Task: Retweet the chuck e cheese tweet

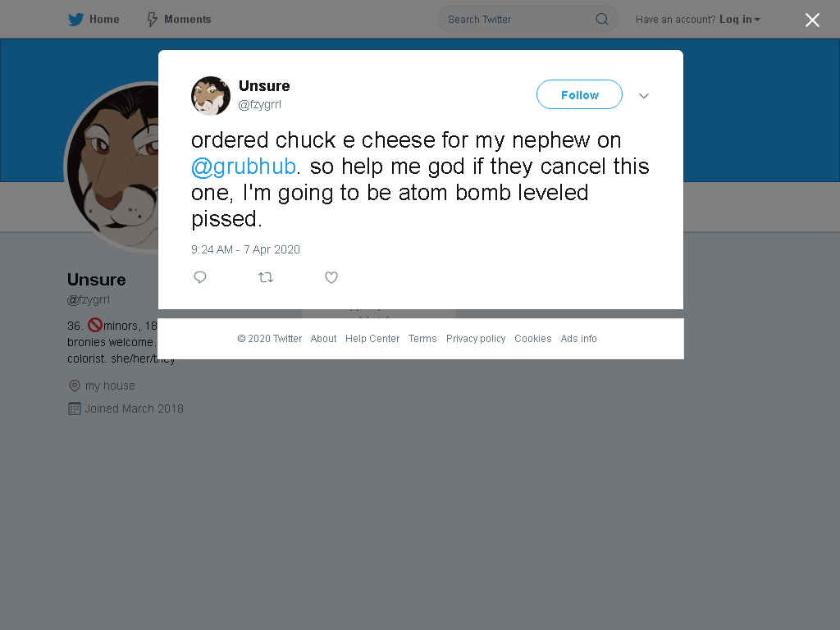Action: 266,277
